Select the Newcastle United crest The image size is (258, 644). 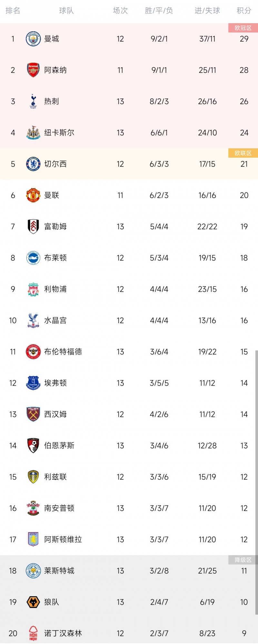33,133
